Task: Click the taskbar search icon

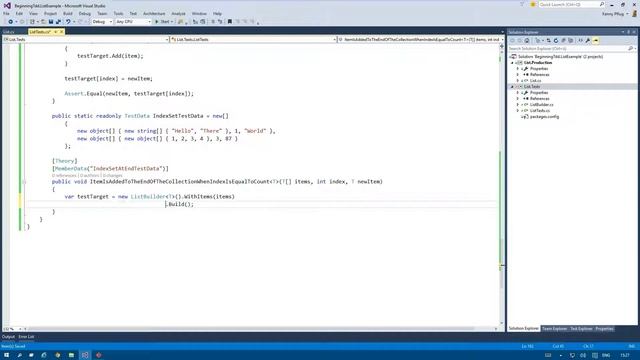Action: point(19,355)
